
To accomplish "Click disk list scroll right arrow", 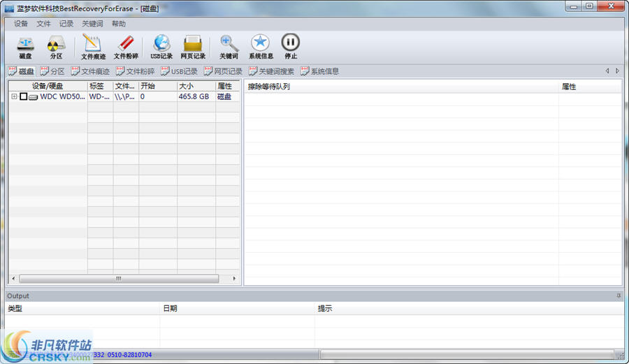I will tap(235, 278).
